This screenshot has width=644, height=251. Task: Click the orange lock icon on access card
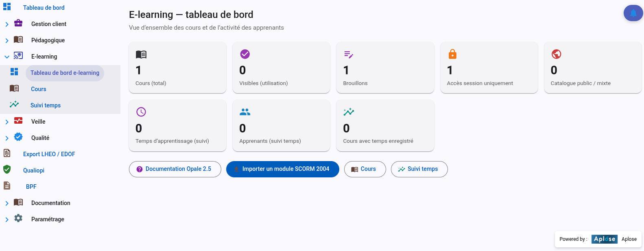click(452, 54)
